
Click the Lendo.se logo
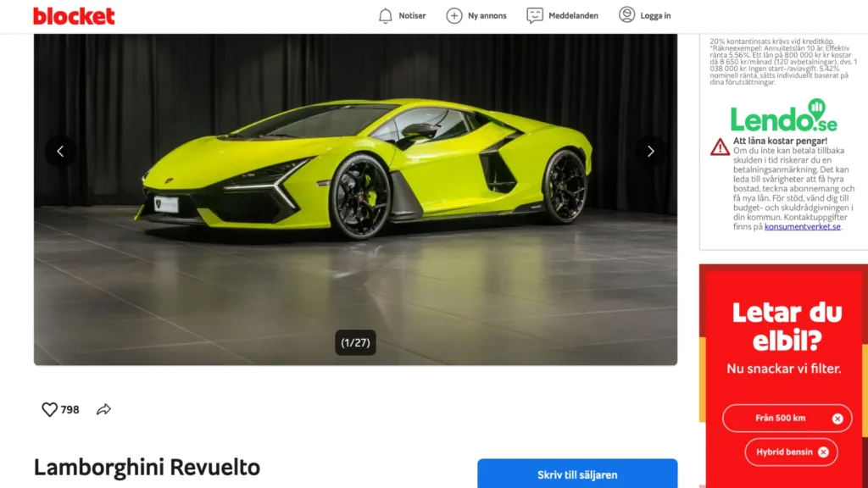click(x=783, y=115)
